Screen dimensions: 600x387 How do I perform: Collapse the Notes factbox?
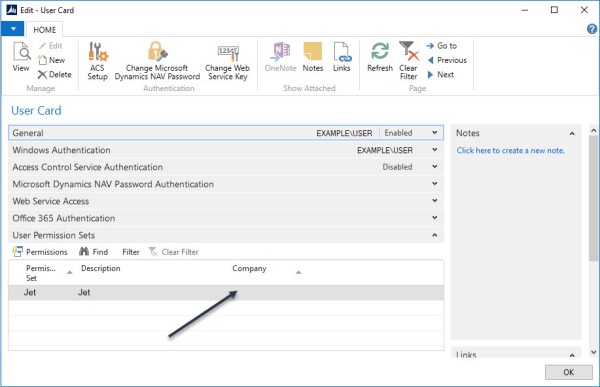[572, 133]
